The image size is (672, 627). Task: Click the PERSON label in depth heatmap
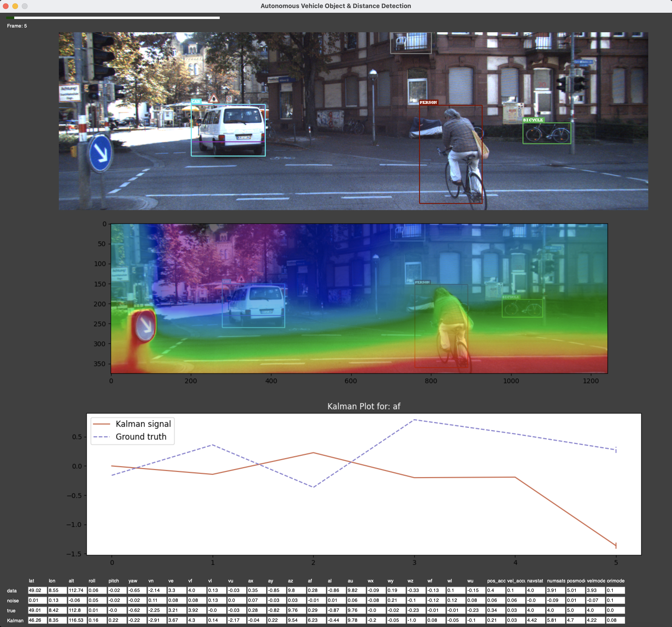[422, 282]
